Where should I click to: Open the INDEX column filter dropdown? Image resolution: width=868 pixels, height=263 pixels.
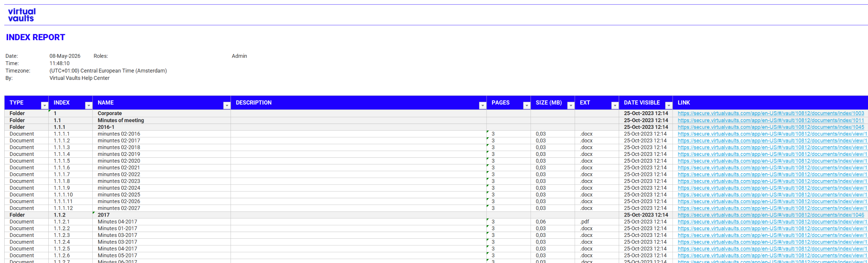coord(88,105)
